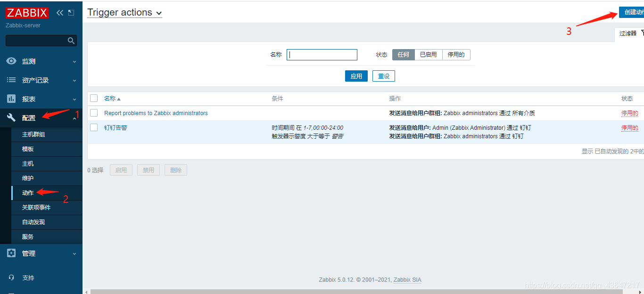Image resolution: width=644 pixels, height=294 pixels.
Task: Focus the 名称 filter input field
Action: [x=322, y=55]
